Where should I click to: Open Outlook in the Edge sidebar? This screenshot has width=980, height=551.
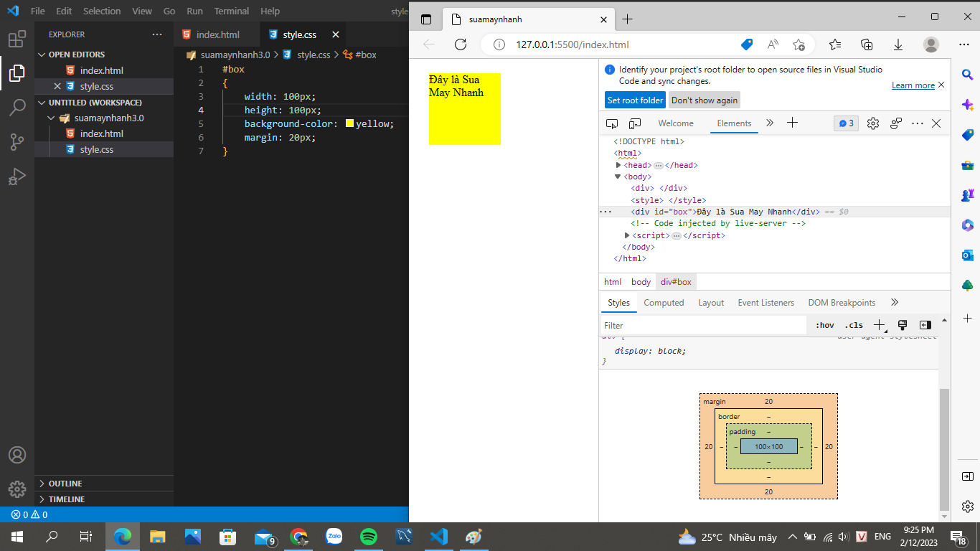point(968,255)
